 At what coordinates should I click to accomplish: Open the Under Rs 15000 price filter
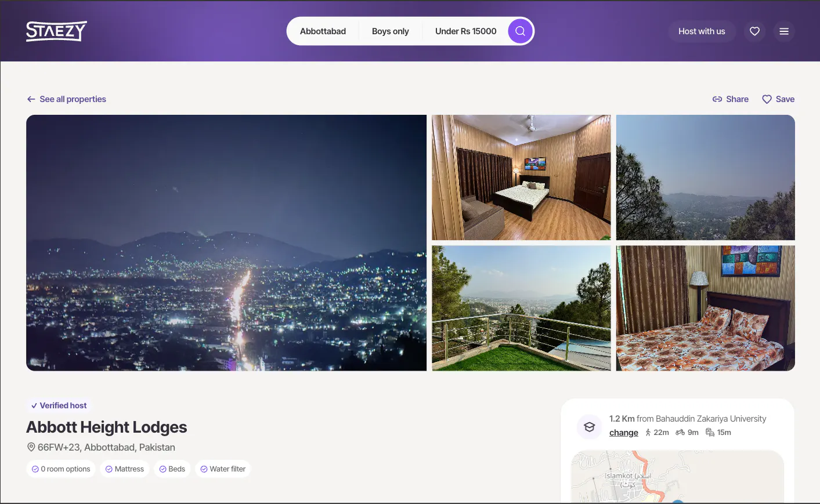click(x=465, y=31)
